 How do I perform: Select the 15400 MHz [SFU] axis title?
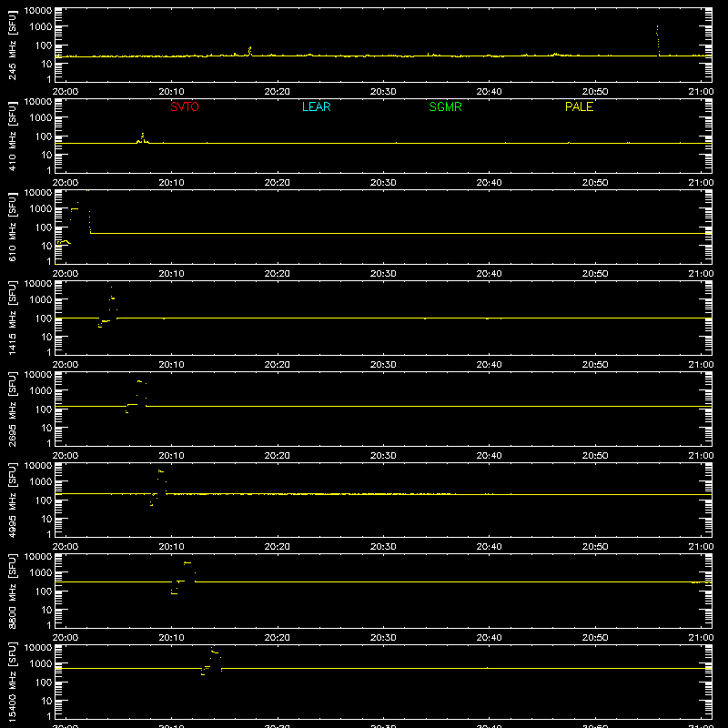12,682
